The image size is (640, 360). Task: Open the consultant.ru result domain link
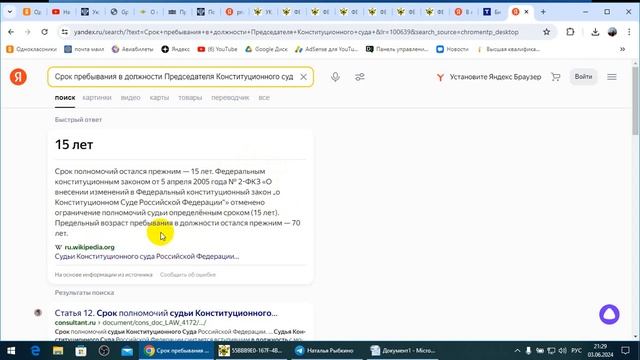pyautogui.click(x=75, y=322)
